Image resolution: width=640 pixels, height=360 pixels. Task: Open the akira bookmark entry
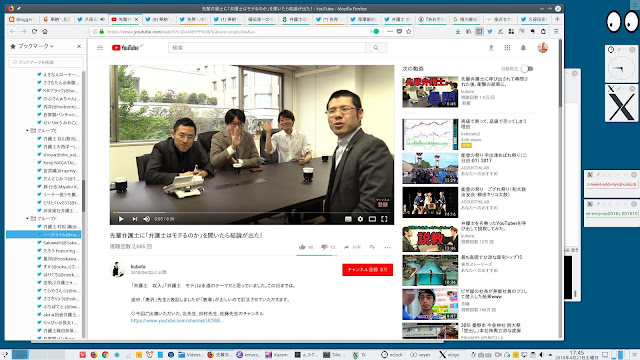pyautogui.click(x=59, y=315)
